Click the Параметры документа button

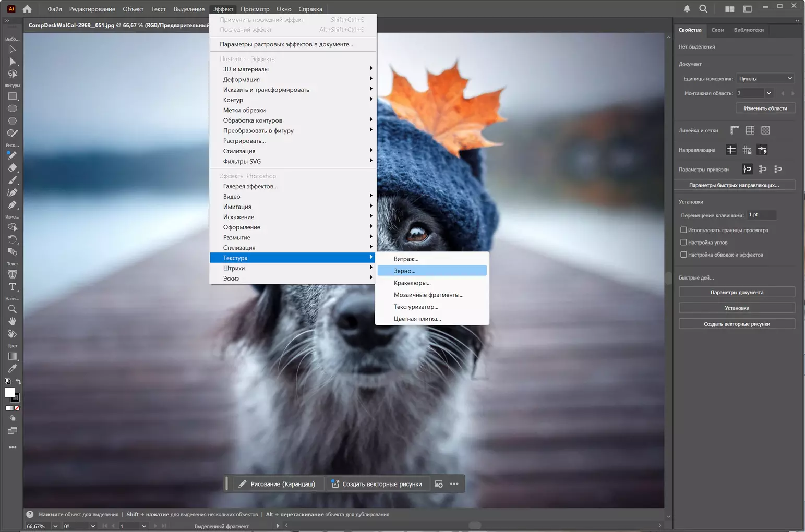(737, 293)
